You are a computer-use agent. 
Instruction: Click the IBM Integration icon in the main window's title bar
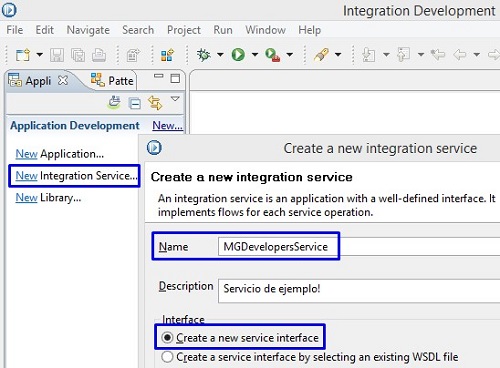(9, 10)
